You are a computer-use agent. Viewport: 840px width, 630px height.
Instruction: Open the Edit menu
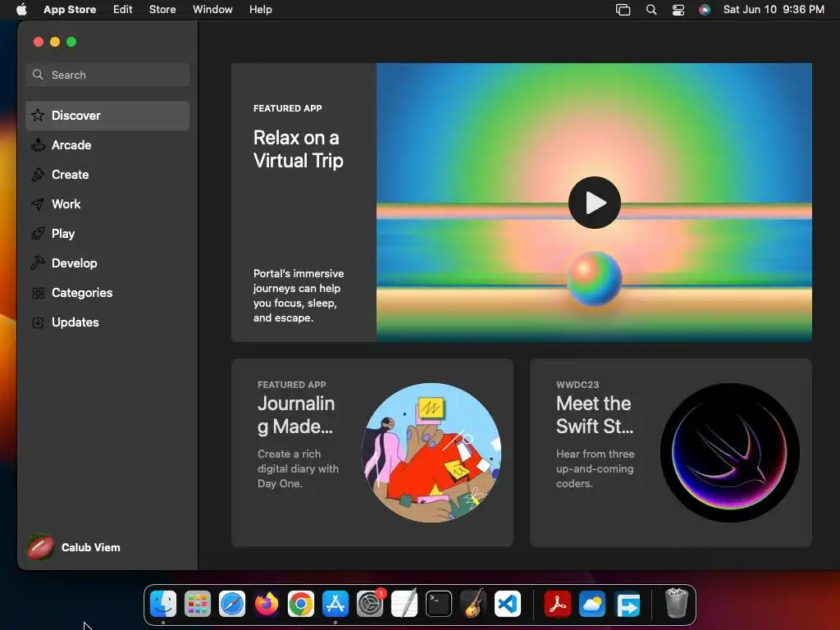tap(123, 9)
